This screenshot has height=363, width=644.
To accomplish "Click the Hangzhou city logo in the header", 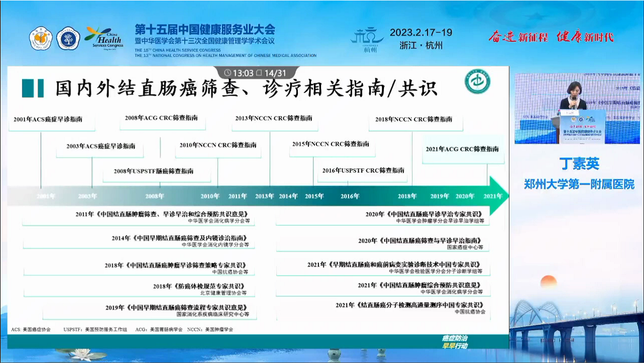I will tap(367, 39).
